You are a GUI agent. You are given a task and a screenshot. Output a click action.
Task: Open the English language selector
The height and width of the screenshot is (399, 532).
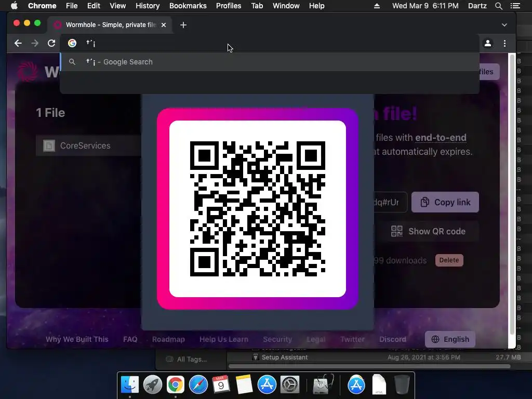coord(450,339)
